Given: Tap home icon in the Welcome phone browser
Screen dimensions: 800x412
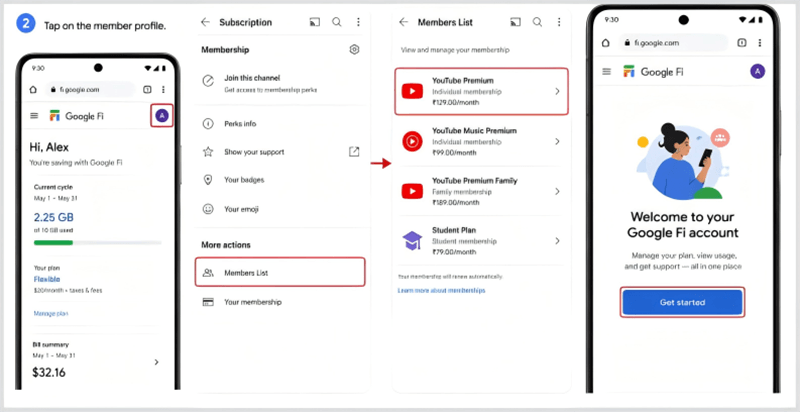Looking at the screenshot, I should [606, 43].
